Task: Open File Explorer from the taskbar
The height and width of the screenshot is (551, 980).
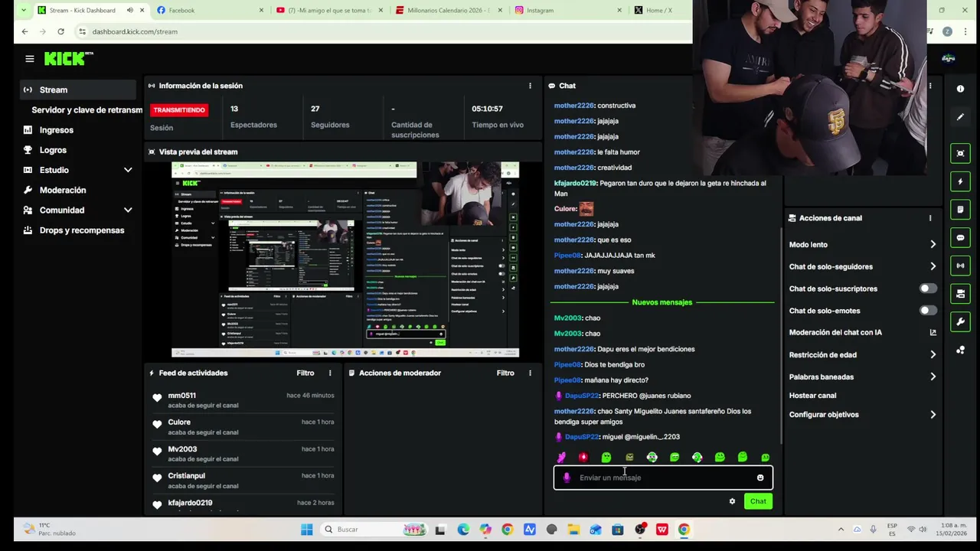Action: pyautogui.click(x=573, y=530)
